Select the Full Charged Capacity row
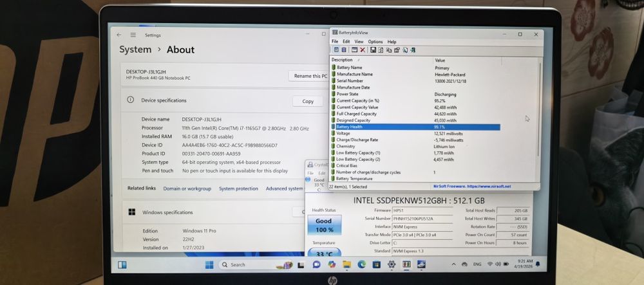 (415, 114)
